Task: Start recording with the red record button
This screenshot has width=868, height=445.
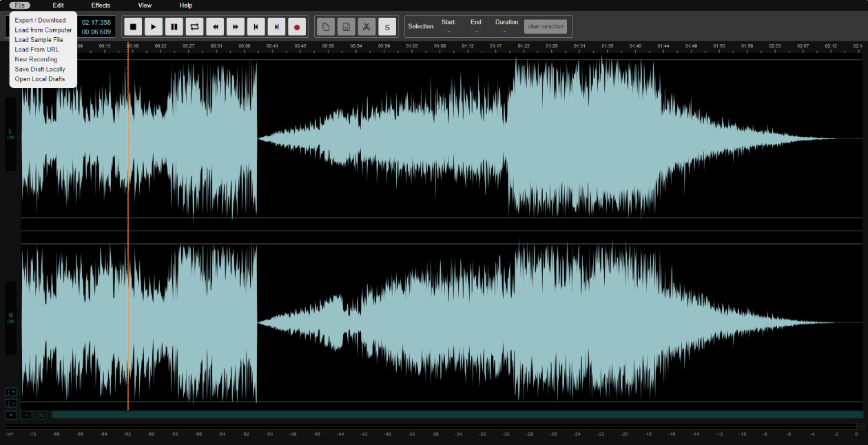Action: [297, 27]
